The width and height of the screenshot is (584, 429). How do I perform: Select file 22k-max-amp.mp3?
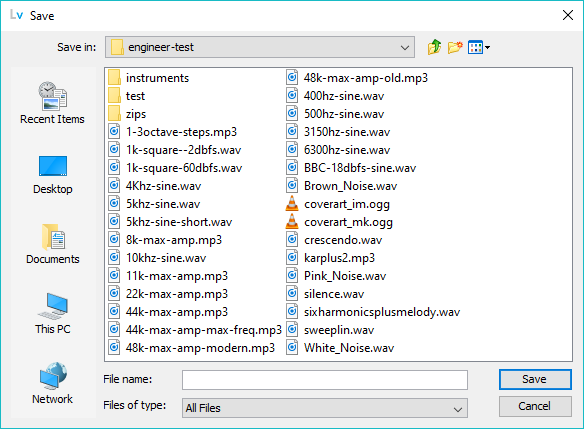[x=168, y=294]
